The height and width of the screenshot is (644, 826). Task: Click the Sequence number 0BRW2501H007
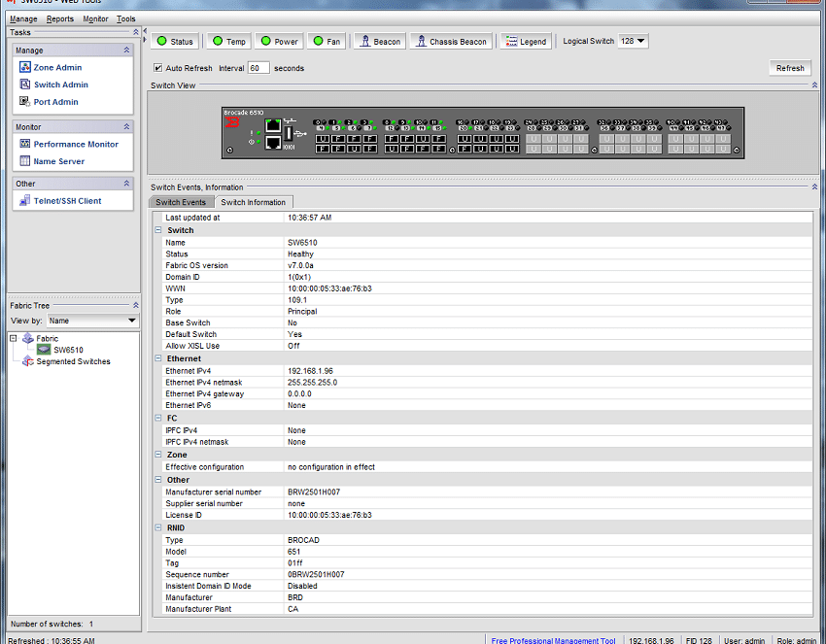pos(316,574)
